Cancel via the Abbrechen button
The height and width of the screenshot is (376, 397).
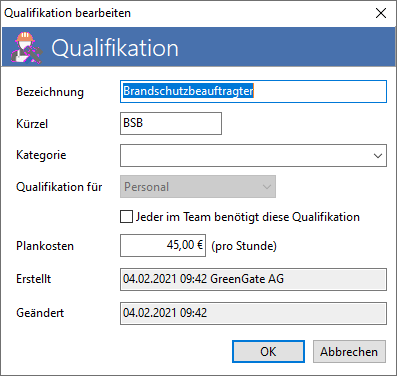[x=349, y=351]
